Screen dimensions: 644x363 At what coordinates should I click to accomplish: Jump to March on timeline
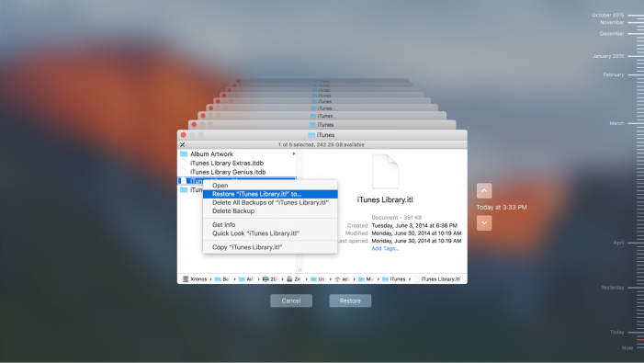(x=616, y=123)
